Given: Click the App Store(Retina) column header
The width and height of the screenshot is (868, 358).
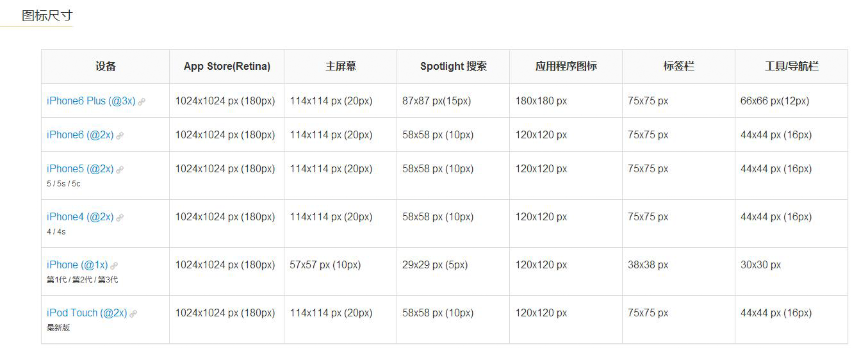Looking at the screenshot, I should point(227,67).
